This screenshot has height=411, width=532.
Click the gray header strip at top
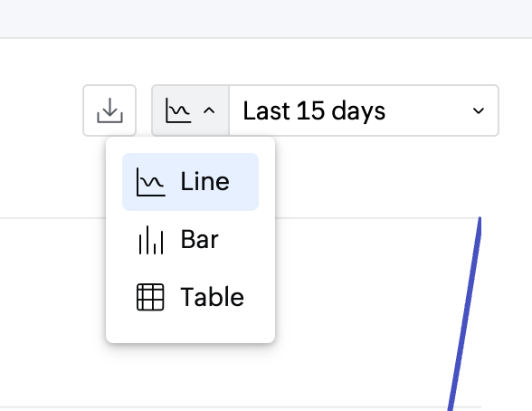[266, 19]
